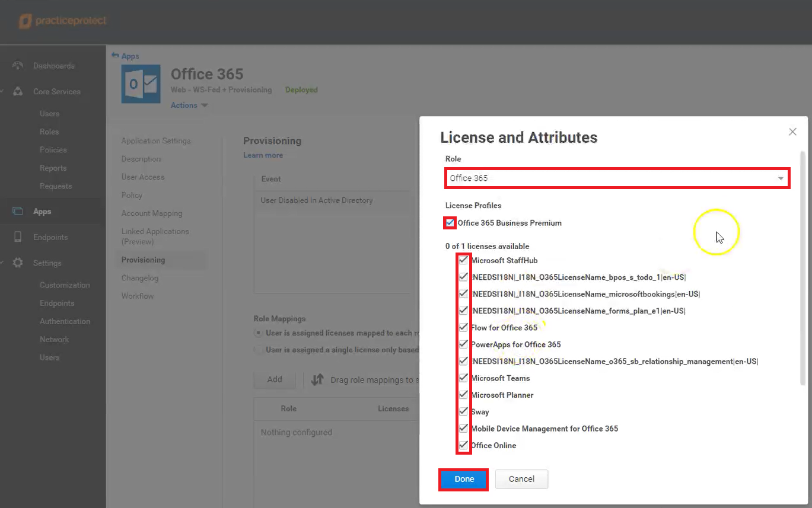This screenshot has width=812, height=508.
Task: Click '0 of 1 licenses available' text
Action: point(488,246)
